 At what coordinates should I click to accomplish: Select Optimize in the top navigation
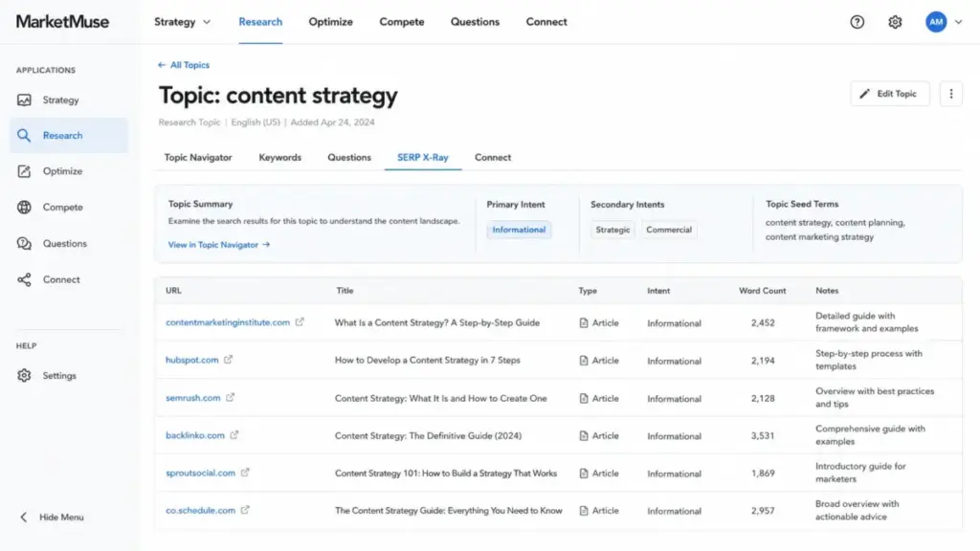330,22
